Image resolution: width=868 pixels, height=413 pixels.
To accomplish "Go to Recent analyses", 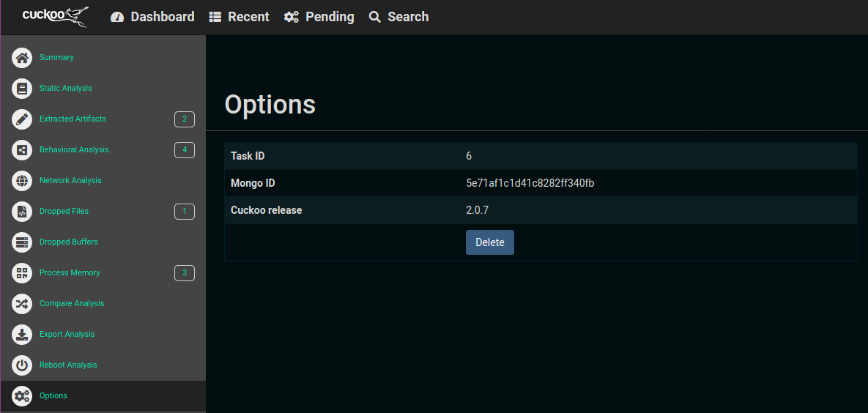I will [239, 17].
